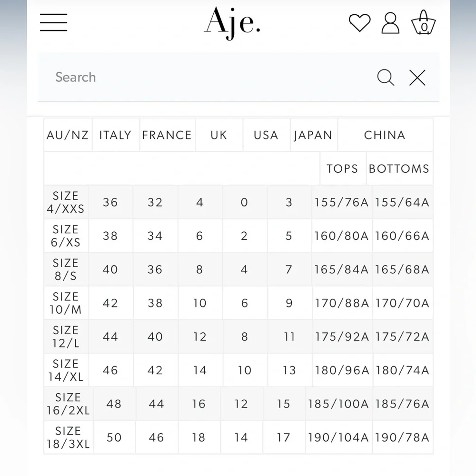Click the 165/68A bottoms value
The height and width of the screenshot is (476, 476).
click(403, 269)
